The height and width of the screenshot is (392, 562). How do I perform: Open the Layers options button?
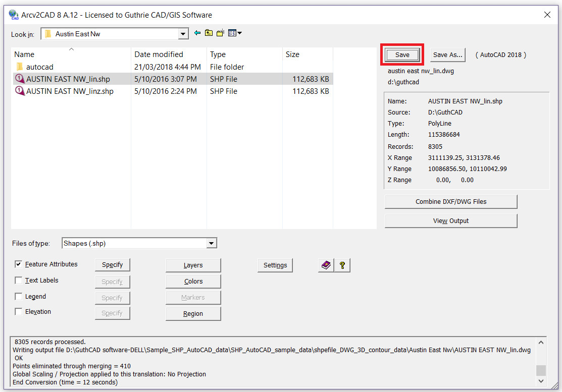coord(193,265)
